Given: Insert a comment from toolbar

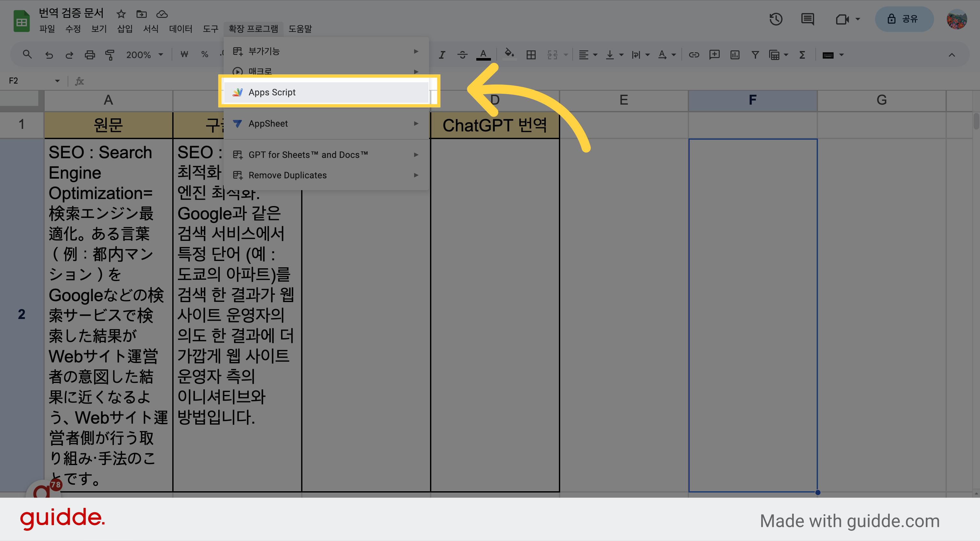Looking at the screenshot, I should point(715,55).
